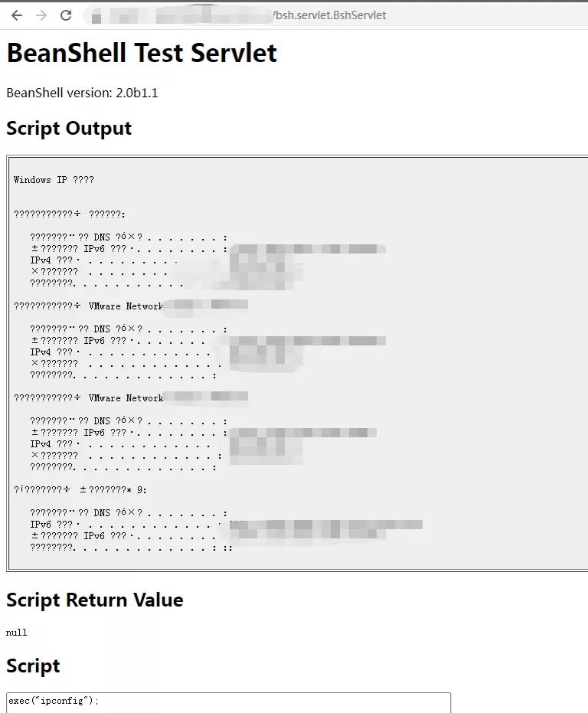Click the first VMware Network adapter line

tap(131, 306)
